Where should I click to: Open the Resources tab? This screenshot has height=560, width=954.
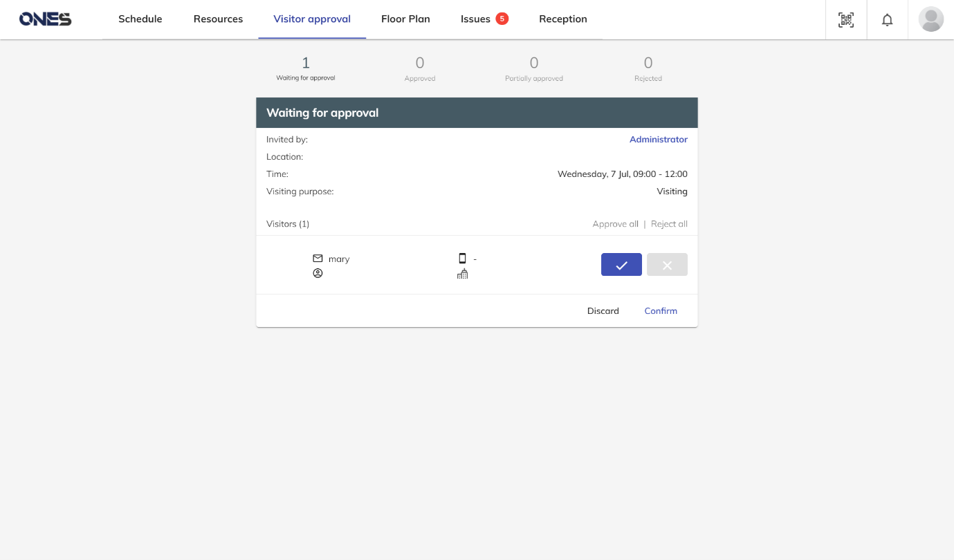218,19
